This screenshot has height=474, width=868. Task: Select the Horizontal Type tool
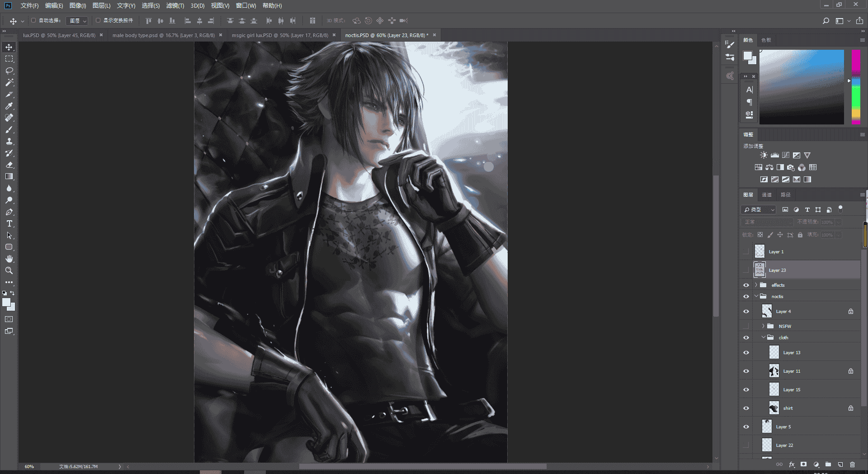pos(9,223)
